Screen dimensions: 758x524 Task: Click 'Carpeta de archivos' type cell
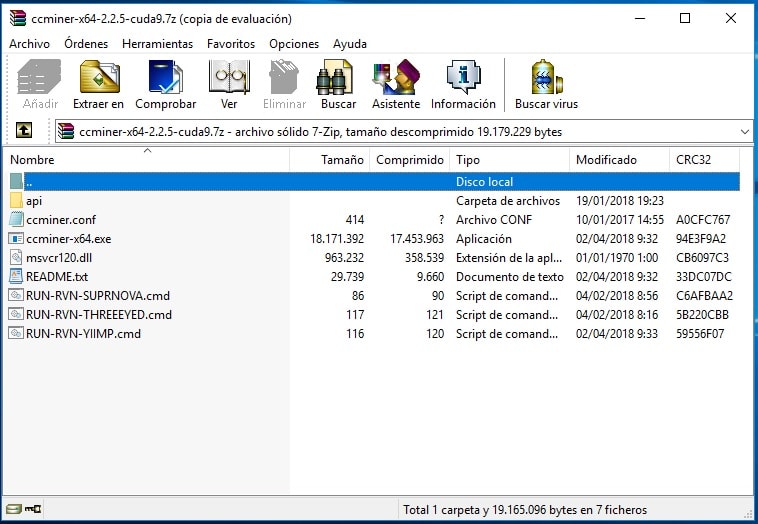[x=508, y=201]
